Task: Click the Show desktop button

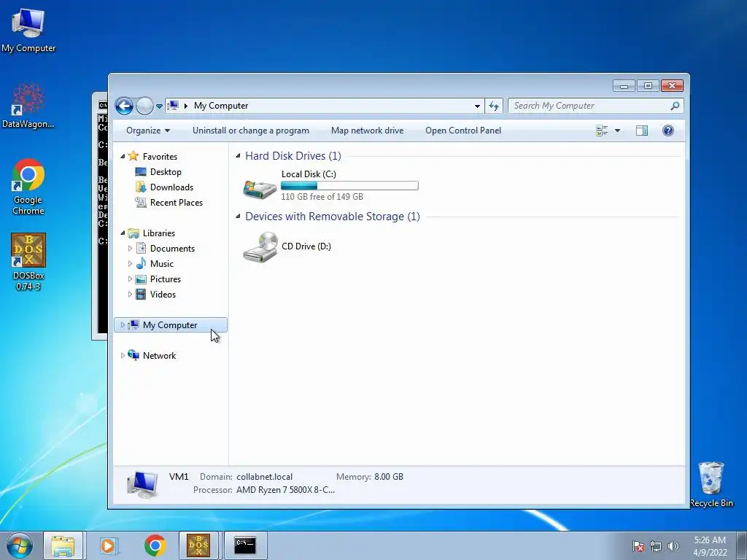Action: pos(742,545)
